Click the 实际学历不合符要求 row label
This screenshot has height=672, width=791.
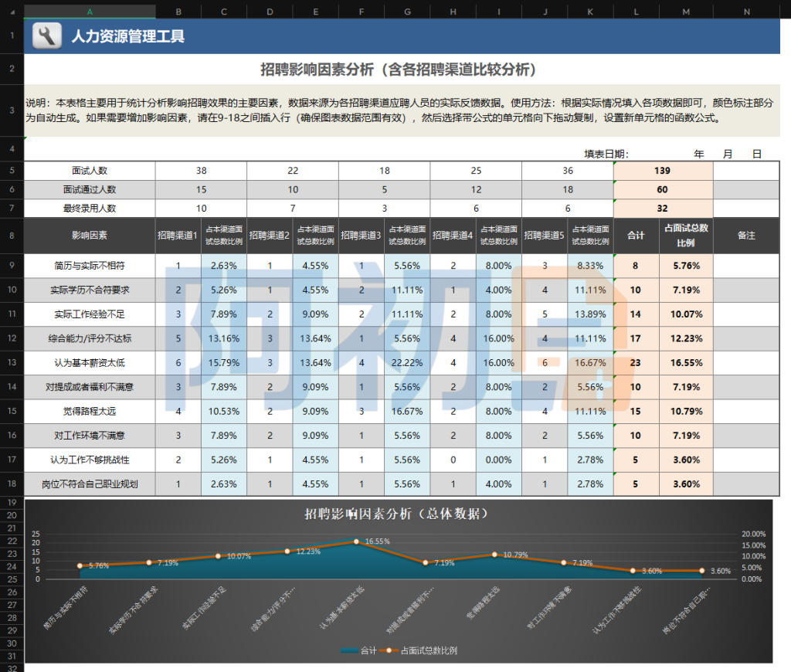(90, 290)
